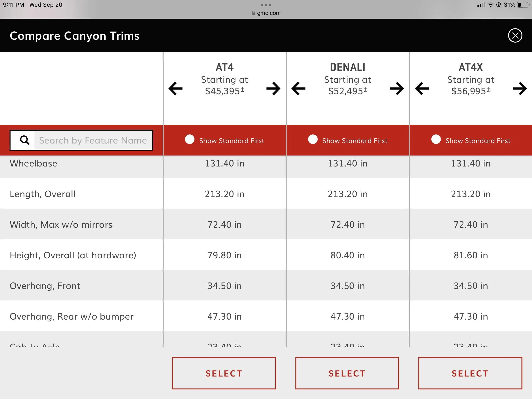The image size is (532, 399).
Task: Tap the orientation lock status icon
Action: (499, 5)
